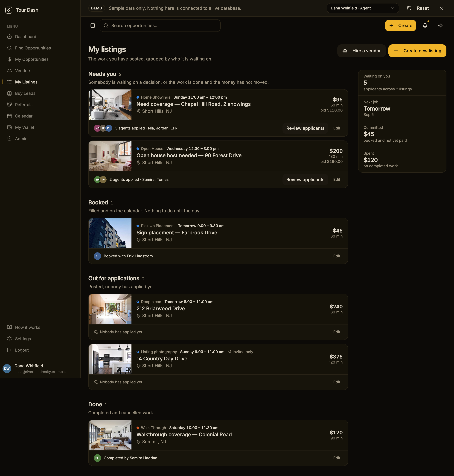
Task: Switch theme with the sun icon
Action: pos(440,26)
